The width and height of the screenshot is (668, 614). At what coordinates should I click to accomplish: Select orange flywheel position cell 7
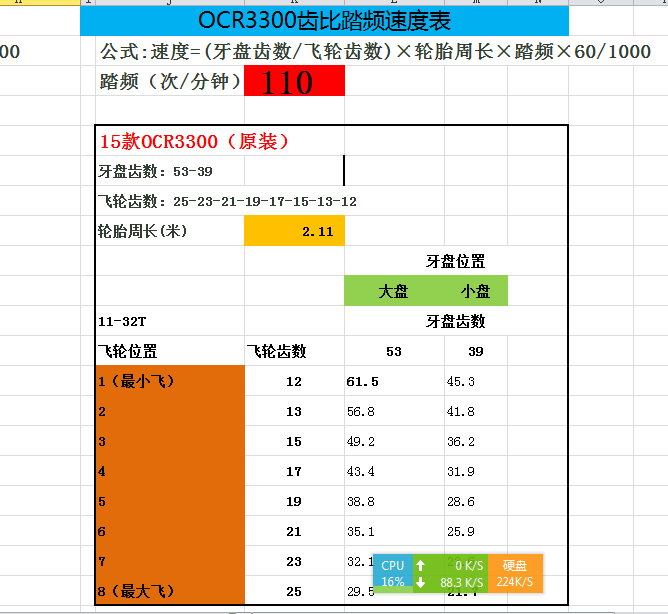(x=170, y=561)
